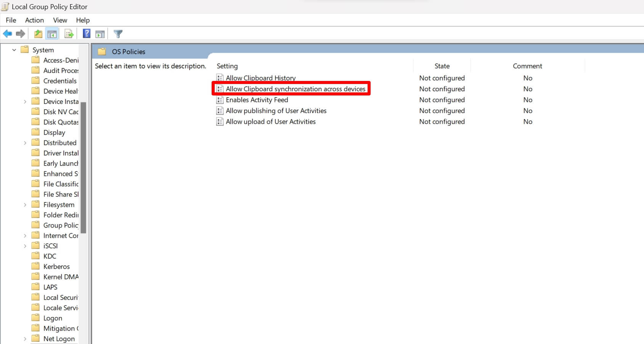Click the folder icon beside Logon
The width and height of the screenshot is (644, 344).
[x=35, y=318]
